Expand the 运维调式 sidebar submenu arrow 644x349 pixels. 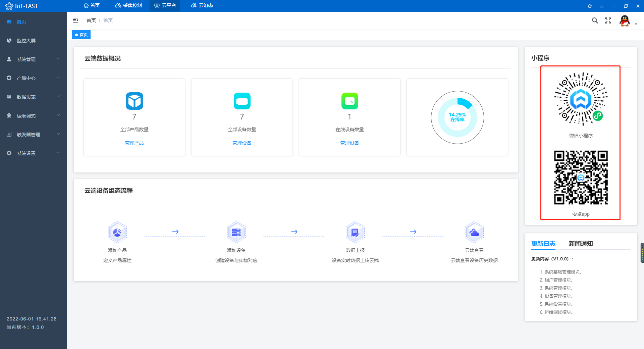click(x=58, y=115)
